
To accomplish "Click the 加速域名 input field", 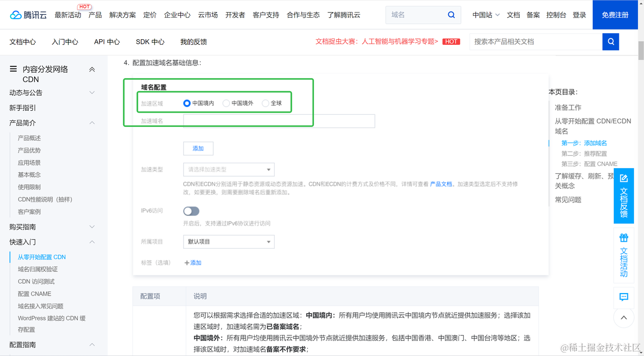I will coord(279,121).
